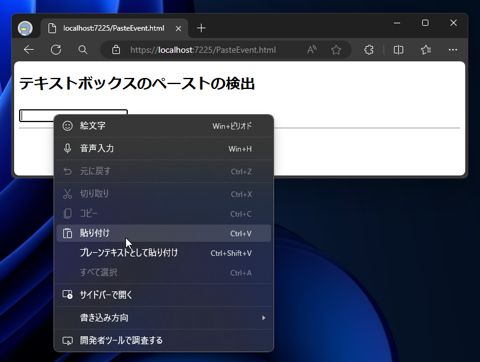The height and width of the screenshot is (362, 480).
Task: Maximize the browser window
Action: [425, 23]
